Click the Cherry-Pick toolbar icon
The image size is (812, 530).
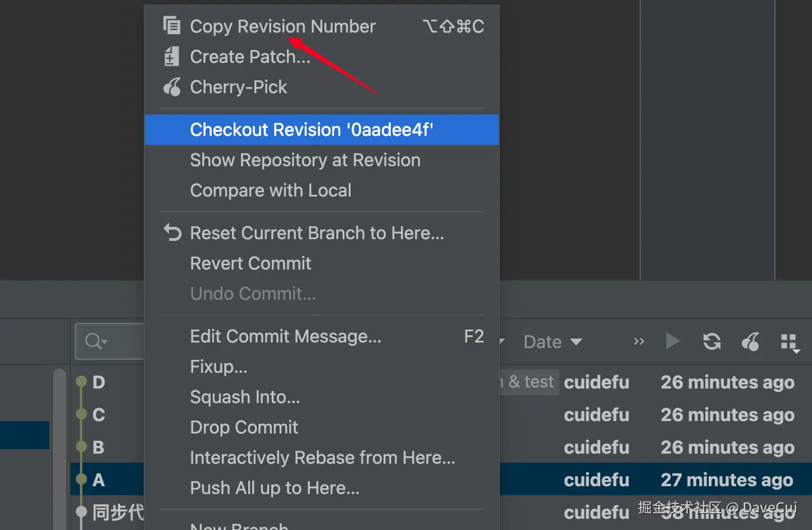click(750, 341)
